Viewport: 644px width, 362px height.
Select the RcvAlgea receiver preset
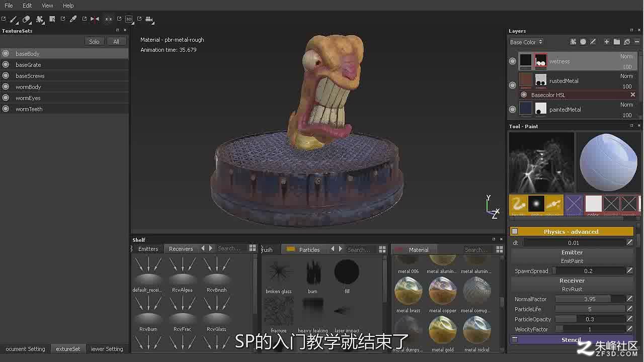182,275
